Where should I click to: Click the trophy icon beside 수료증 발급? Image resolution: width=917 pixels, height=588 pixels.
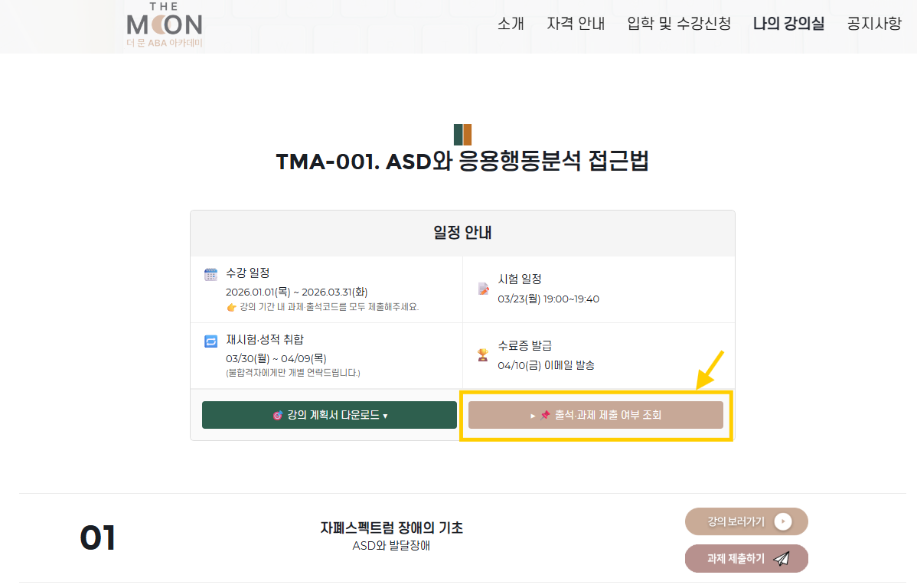[483, 354]
